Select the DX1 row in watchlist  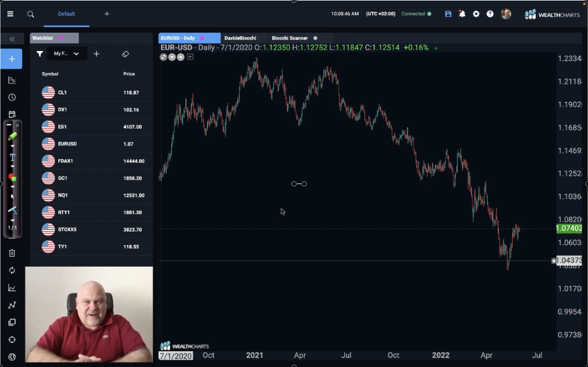[94, 110]
